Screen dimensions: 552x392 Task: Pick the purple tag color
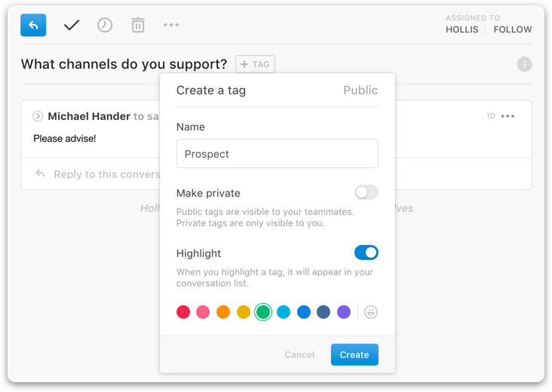click(344, 312)
